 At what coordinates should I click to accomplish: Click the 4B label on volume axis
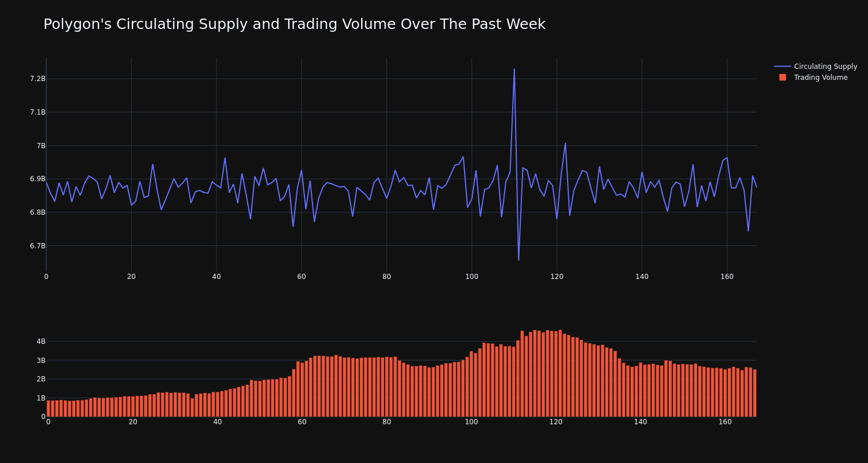[41, 341]
